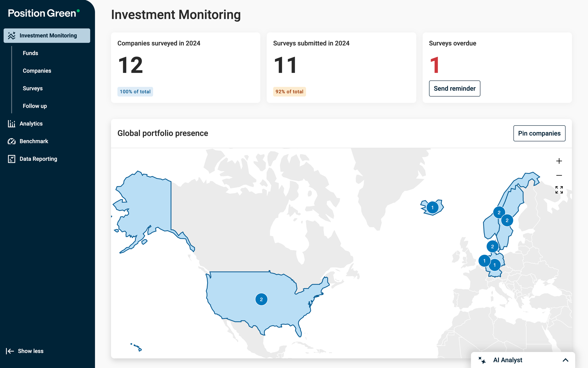The height and width of the screenshot is (368, 588).
Task: Click the 92% of total badge
Action: coord(289,92)
